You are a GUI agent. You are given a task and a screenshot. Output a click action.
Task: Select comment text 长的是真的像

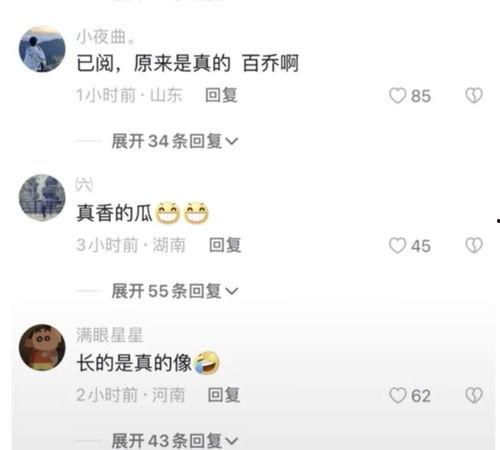134,363
